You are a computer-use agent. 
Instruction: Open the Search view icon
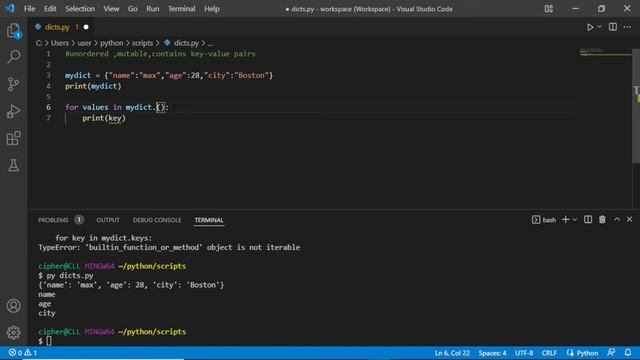13,57
